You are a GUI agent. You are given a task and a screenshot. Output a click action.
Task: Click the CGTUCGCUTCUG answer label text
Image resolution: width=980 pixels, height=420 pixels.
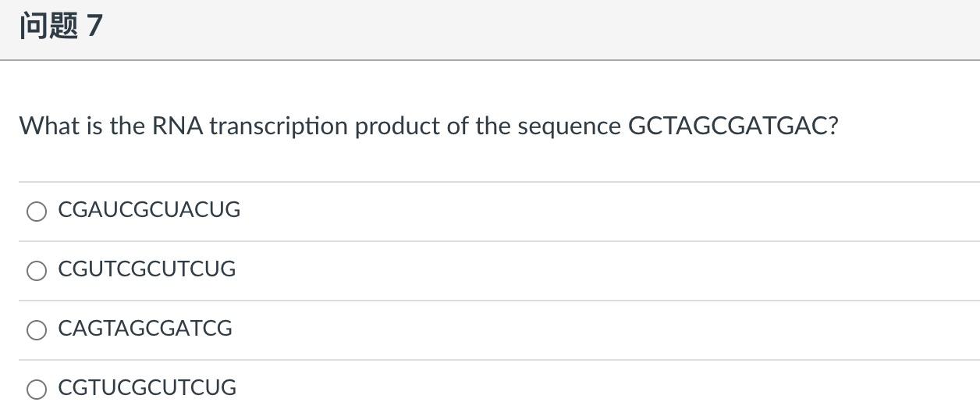point(147,388)
